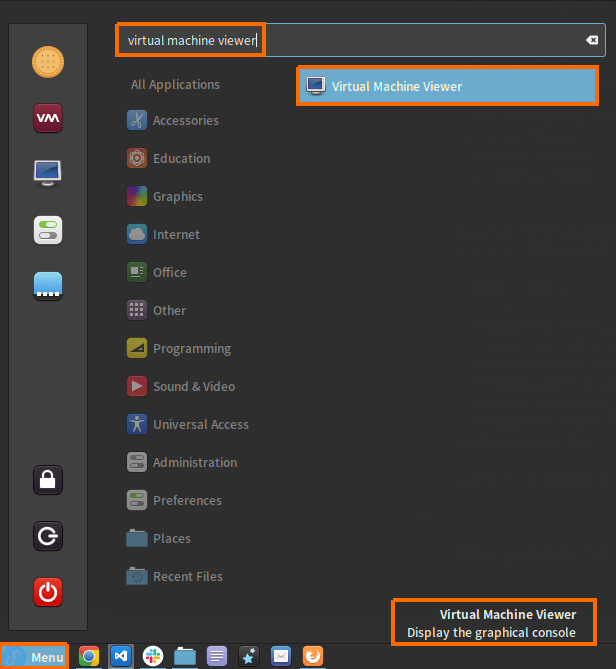Image resolution: width=616 pixels, height=669 pixels.
Task: Open the Programming category
Action: click(179, 348)
